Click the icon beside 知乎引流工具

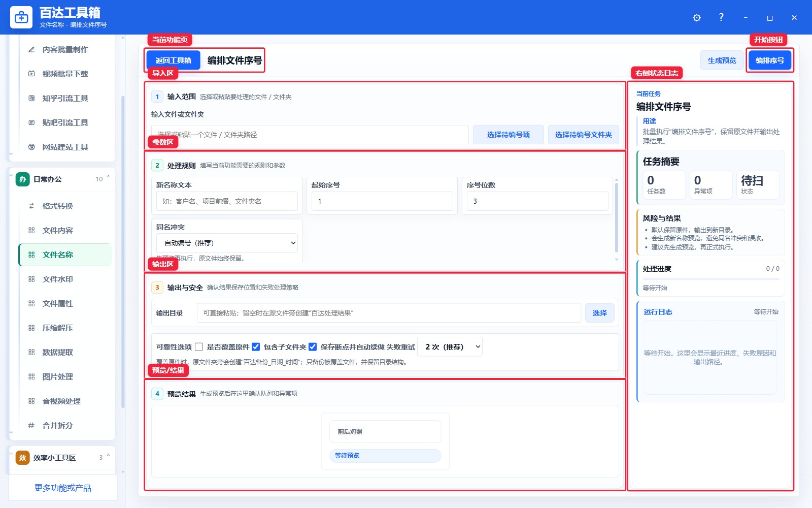[x=31, y=99]
